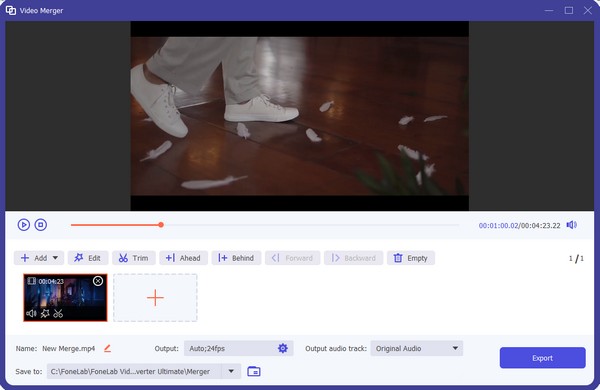The width and height of the screenshot is (600, 390).
Task: Open the Trim tool
Action: coord(134,258)
